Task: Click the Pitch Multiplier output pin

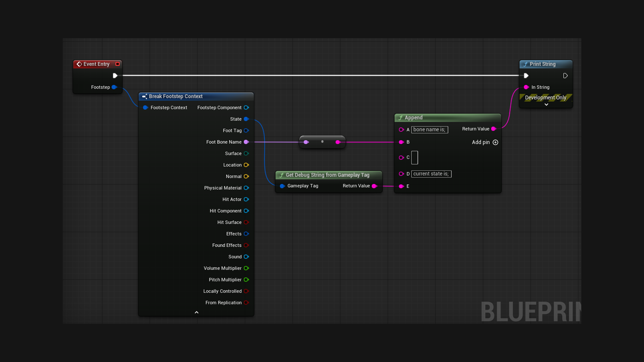Action: click(x=246, y=280)
